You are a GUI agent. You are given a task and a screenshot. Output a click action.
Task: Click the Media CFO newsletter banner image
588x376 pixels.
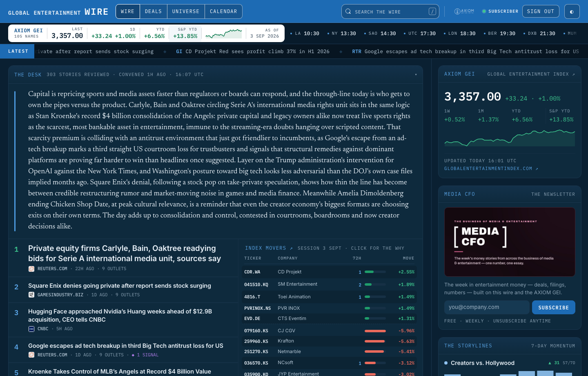pyautogui.click(x=510, y=242)
